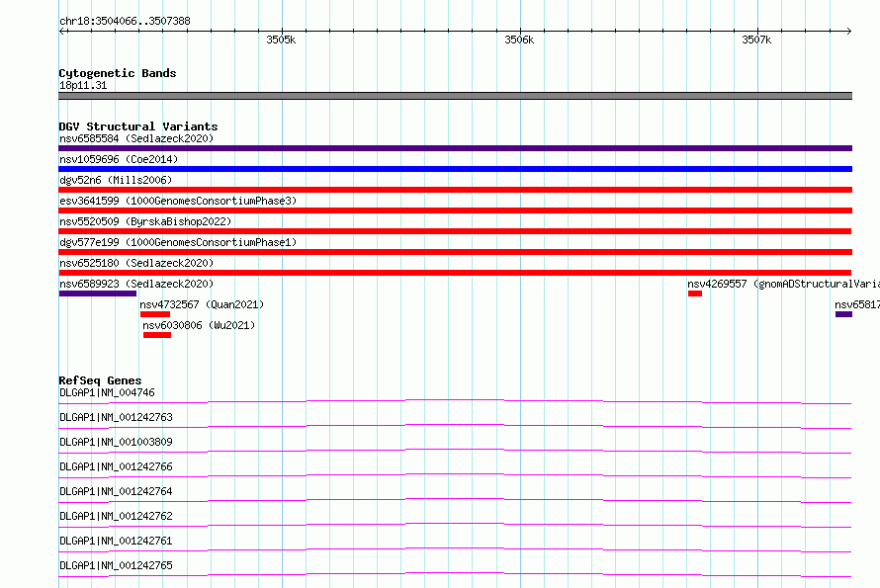Viewport: 880px width, 588px height.
Task: Click the blue nsv1059696 variant bar
Action: [x=455, y=169]
